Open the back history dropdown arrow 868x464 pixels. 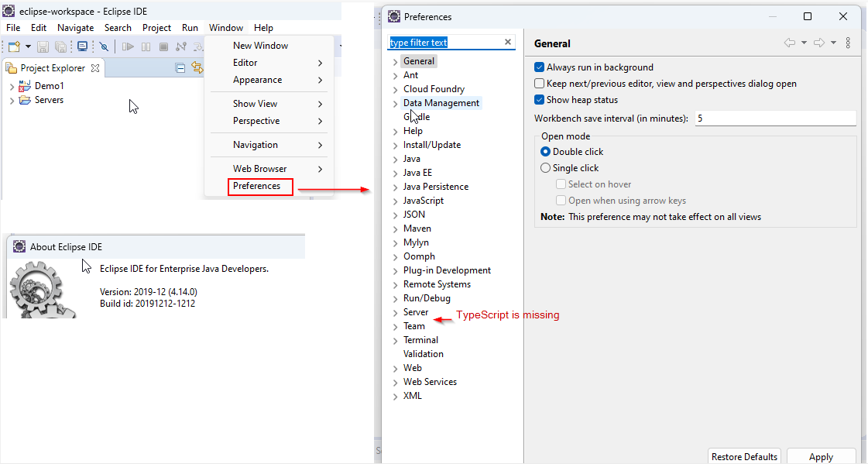804,43
